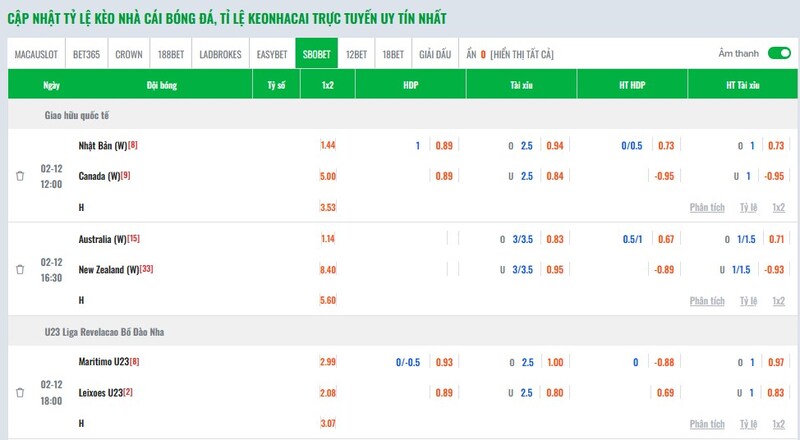Select the 8.40 odds for New Zealand

click(x=328, y=269)
